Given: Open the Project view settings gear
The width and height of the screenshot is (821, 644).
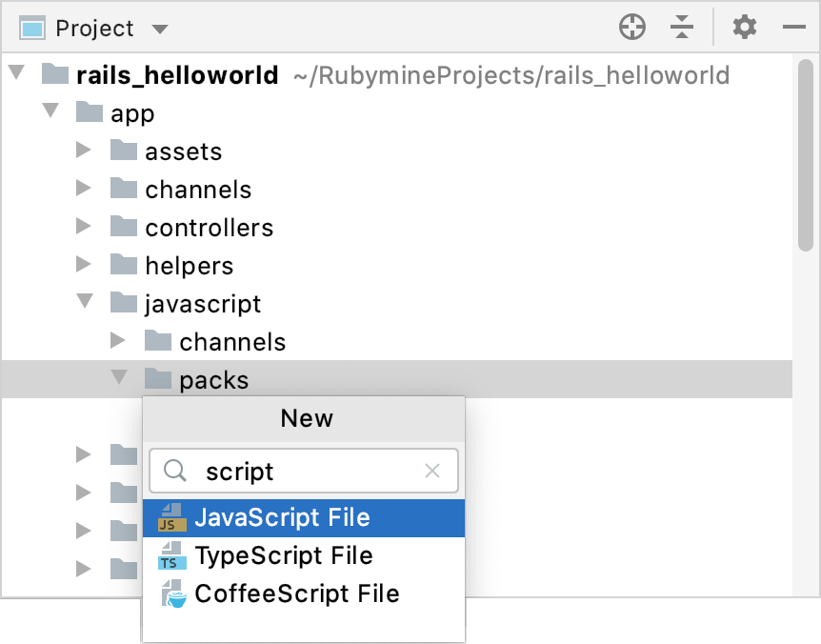Looking at the screenshot, I should pos(744,27).
